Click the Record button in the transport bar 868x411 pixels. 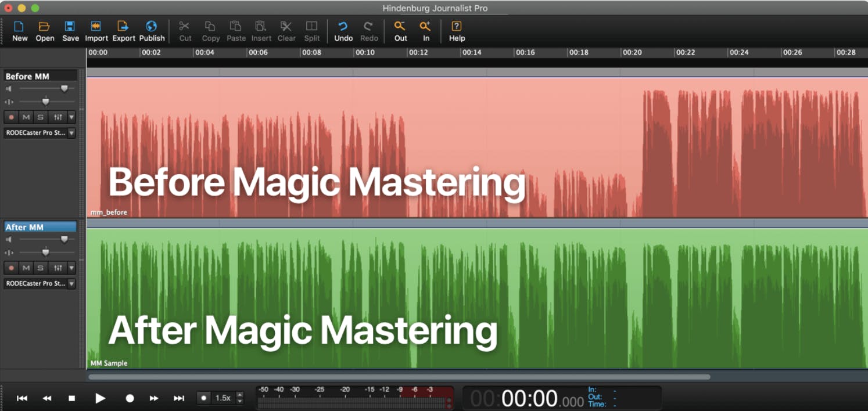(130, 398)
